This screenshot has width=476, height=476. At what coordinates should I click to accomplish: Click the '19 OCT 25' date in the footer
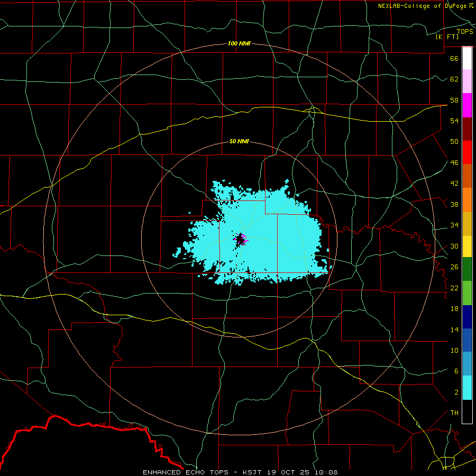click(x=289, y=472)
